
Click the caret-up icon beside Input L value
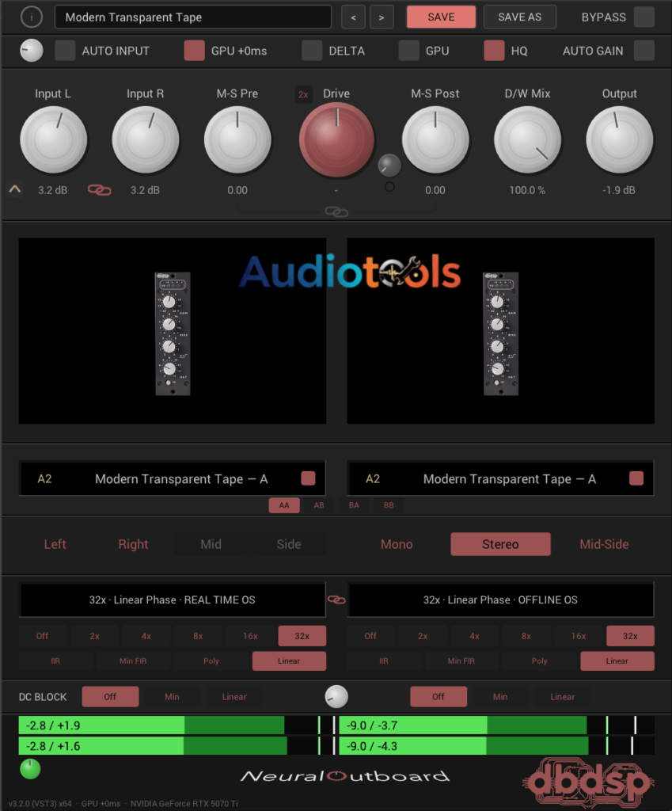[15, 189]
